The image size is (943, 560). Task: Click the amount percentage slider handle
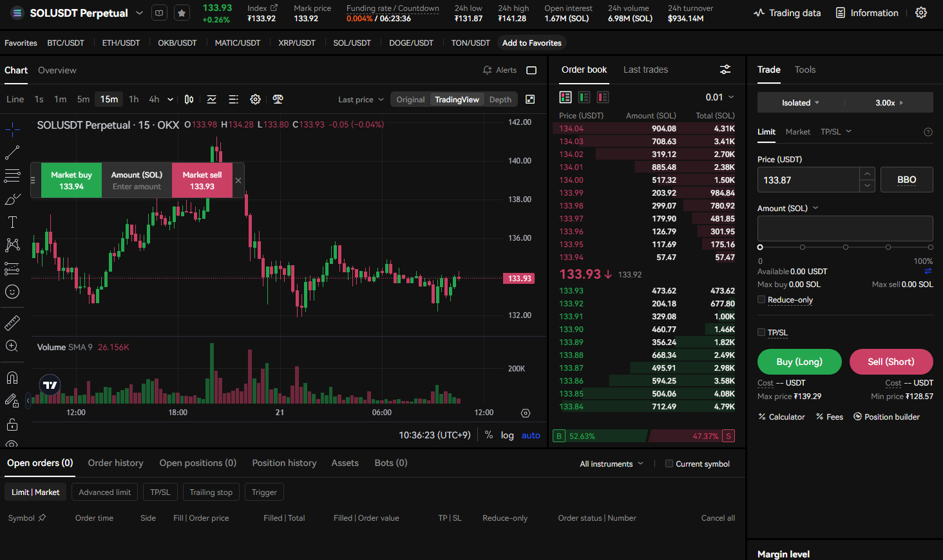click(x=760, y=247)
